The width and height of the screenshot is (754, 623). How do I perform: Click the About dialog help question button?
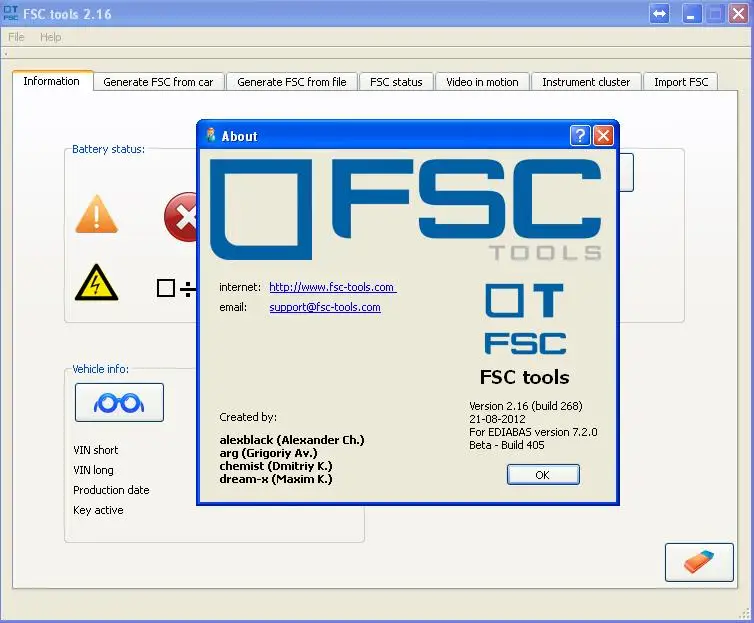pyautogui.click(x=580, y=136)
